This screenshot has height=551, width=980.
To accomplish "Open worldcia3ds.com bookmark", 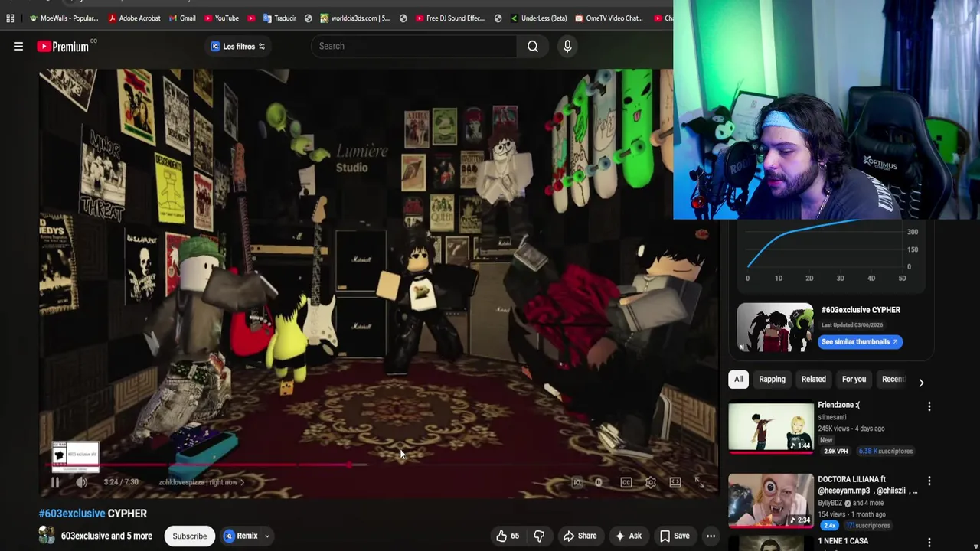I will [354, 18].
